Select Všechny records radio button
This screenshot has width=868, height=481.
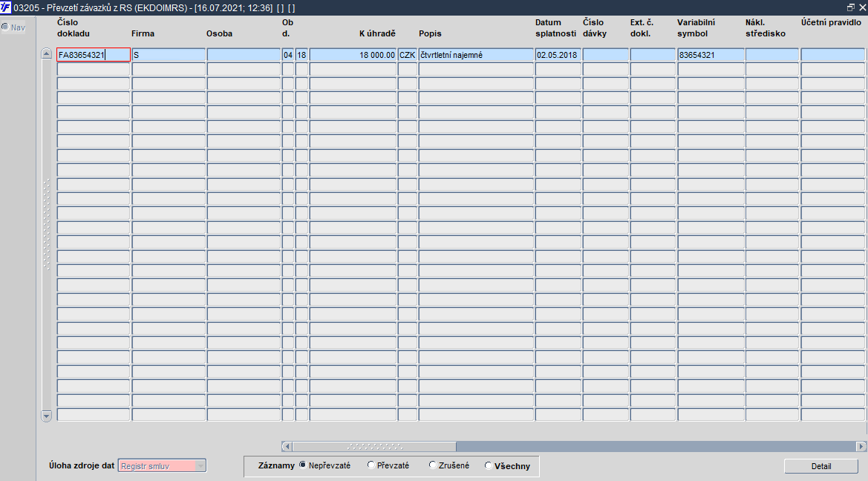pos(489,465)
